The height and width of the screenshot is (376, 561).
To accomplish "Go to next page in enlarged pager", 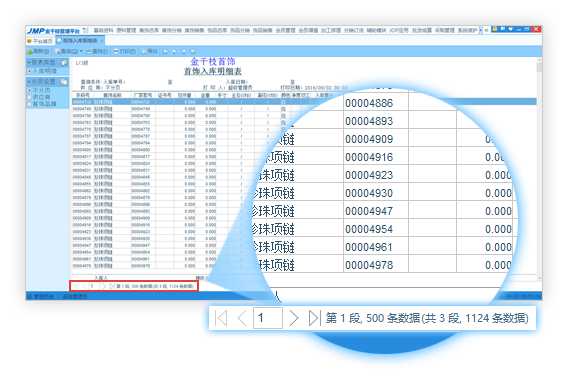I will coord(294,318).
